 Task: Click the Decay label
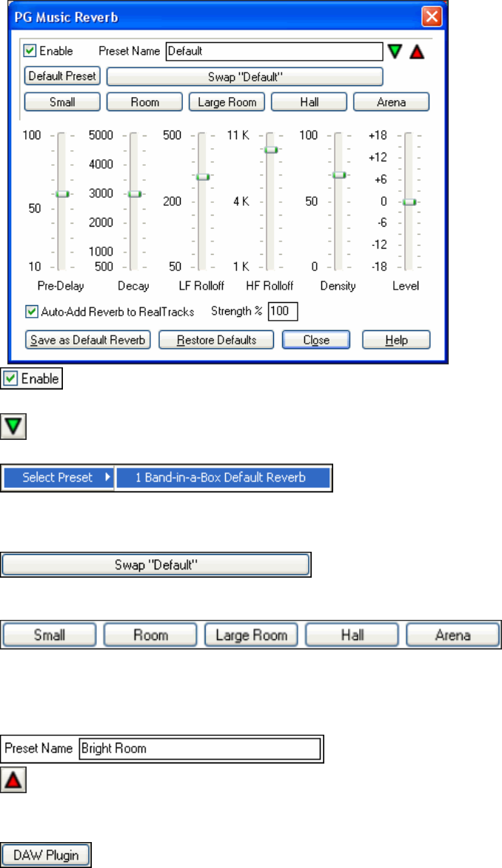click(133, 286)
